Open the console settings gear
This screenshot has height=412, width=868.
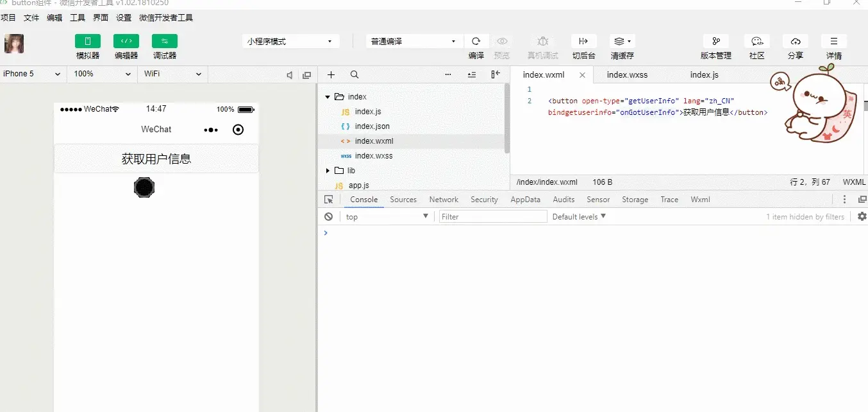pos(862,216)
